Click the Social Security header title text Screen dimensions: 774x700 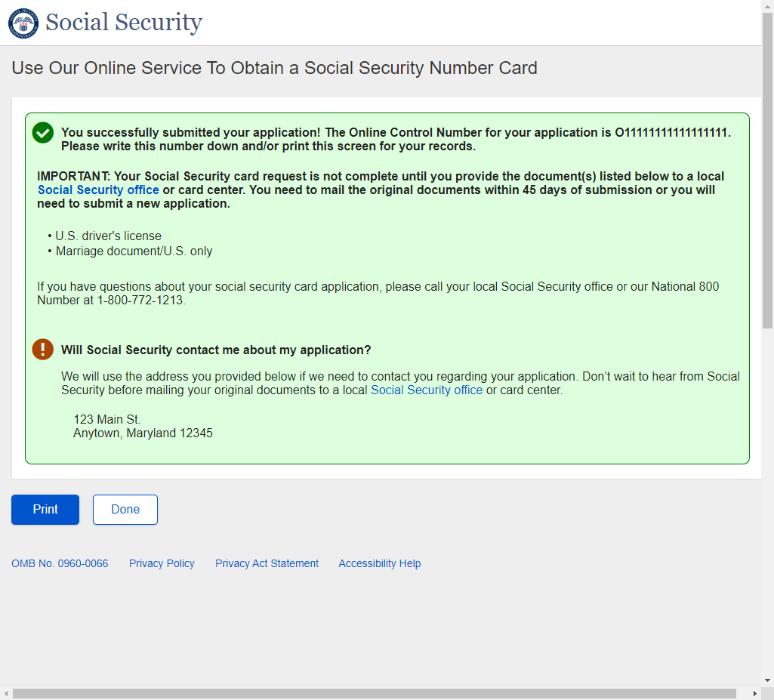[124, 23]
